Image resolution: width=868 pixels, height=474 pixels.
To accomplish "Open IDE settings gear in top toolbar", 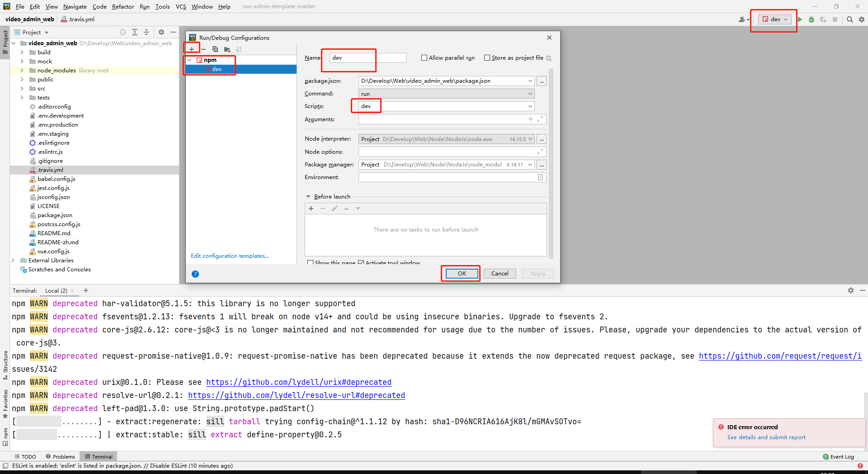I will 862,19.
